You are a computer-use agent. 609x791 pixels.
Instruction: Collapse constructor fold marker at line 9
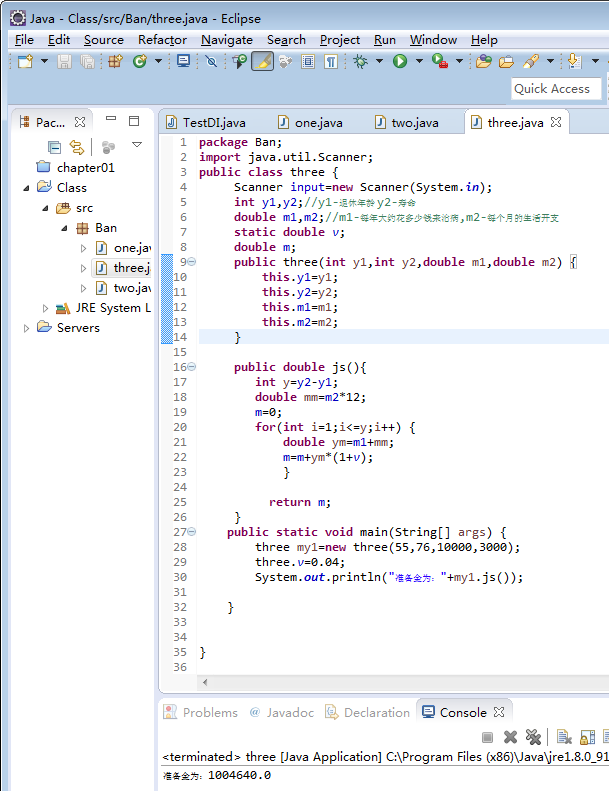coord(191,262)
